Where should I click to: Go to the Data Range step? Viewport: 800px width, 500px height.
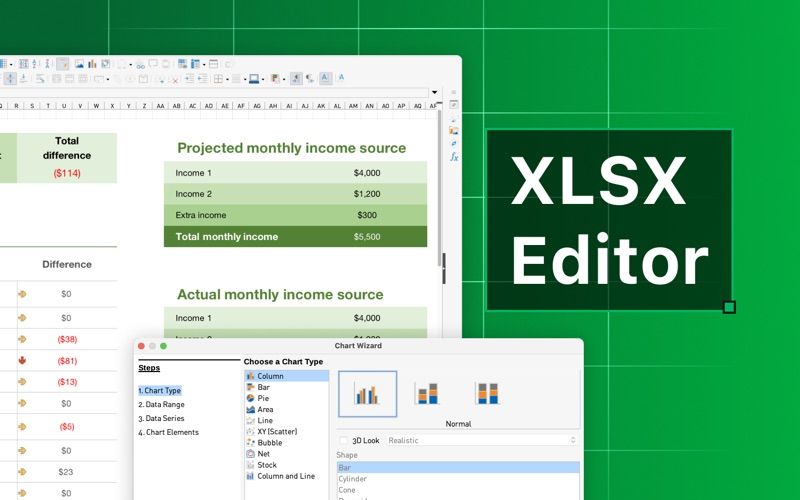tap(161, 404)
